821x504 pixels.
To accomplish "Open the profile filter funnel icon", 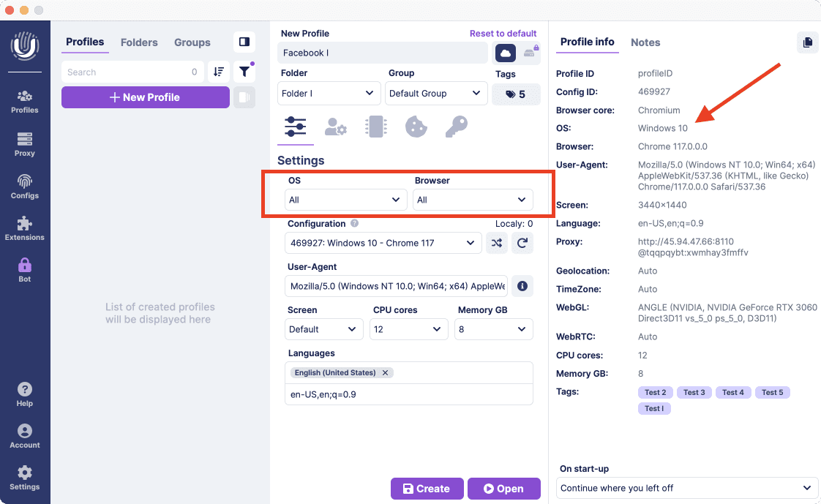I will pyautogui.click(x=244, y=72).
